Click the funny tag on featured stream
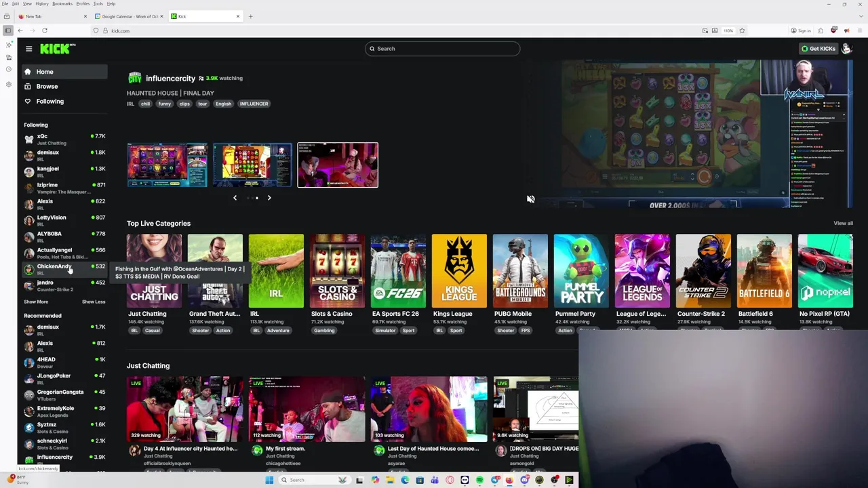Image resolution: width=868 pixels, height=488 pixels. (164, 104)
